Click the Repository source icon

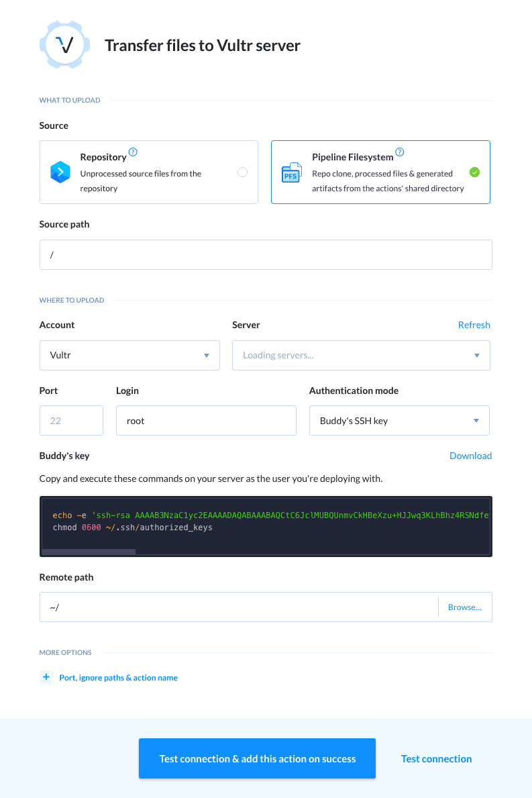(60, 172)
